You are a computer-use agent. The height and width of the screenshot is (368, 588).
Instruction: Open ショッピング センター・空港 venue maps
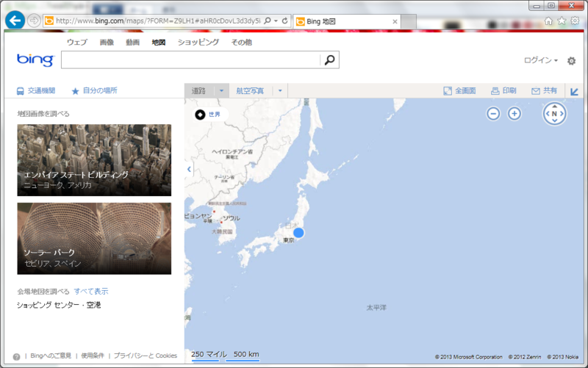(59, 305)
